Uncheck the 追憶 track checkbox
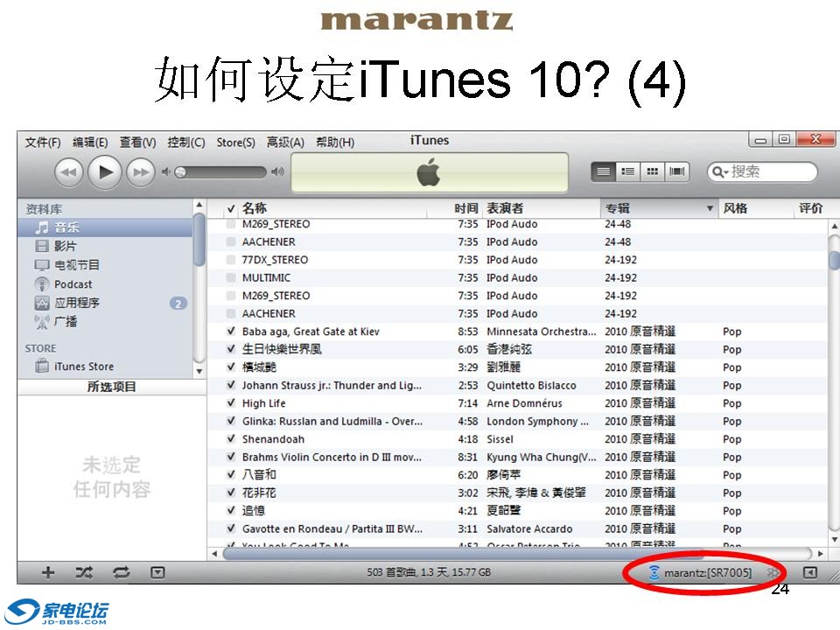Viewport: 840px width, 630px height. click(x=231, y=510)
